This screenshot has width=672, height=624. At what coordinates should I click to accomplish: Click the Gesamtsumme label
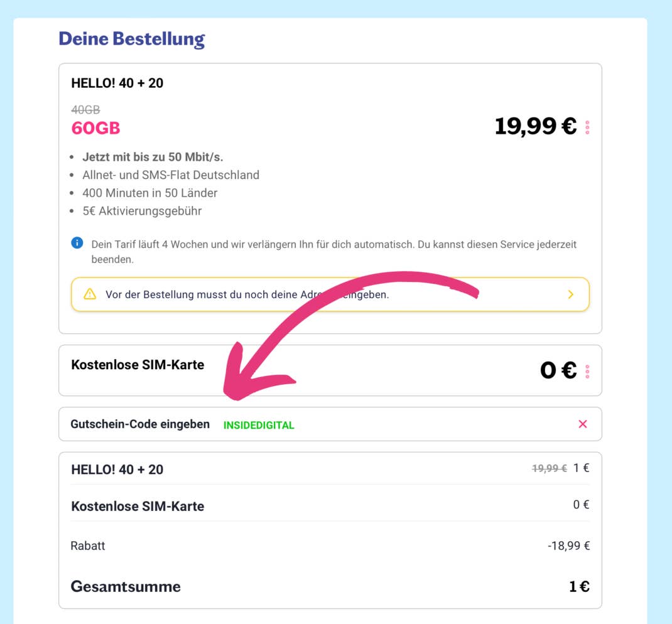[126, 587]
